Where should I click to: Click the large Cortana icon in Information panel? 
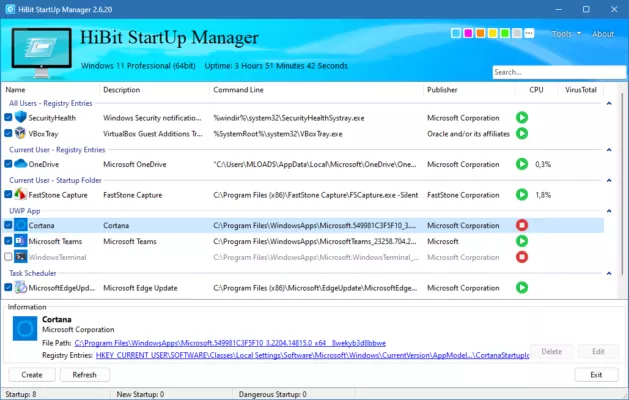(25, 328)
